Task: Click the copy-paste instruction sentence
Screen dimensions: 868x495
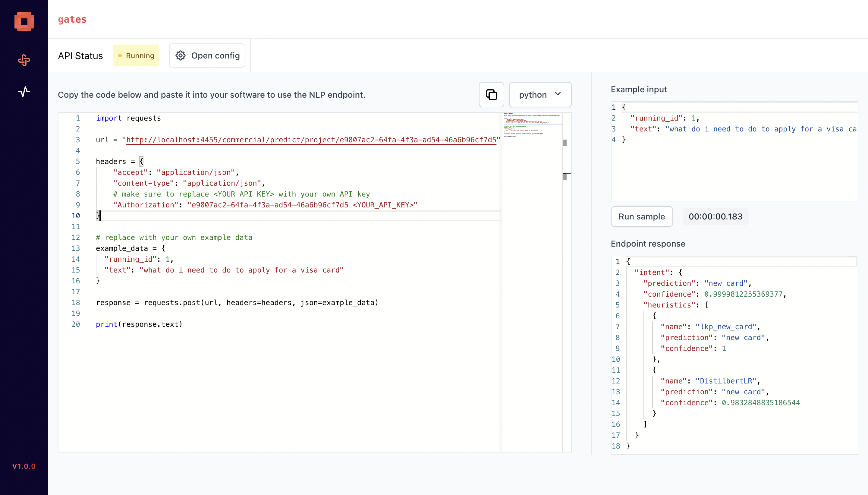Action: (x=211, y=95)
